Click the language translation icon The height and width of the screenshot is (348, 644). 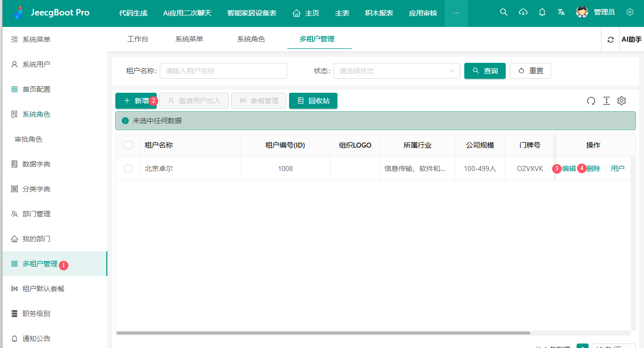[561, 12]
